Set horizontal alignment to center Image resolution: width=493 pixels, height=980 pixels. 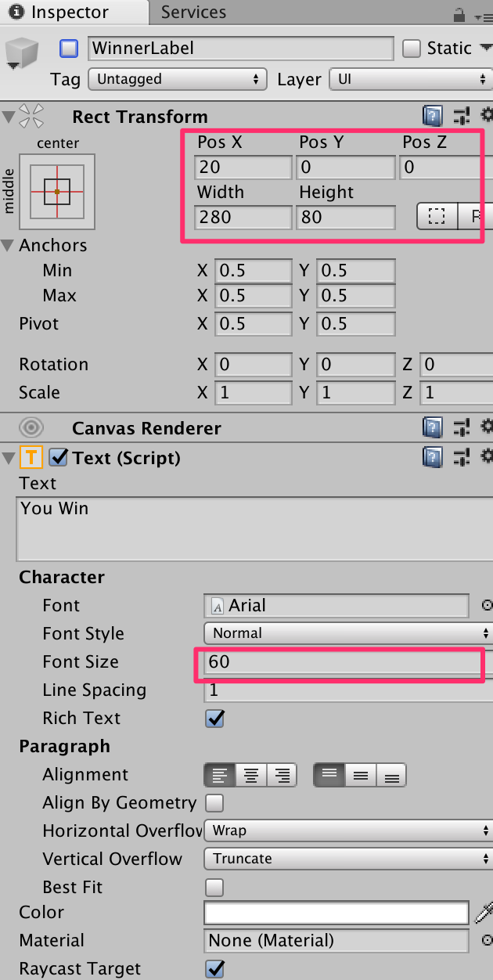(x=251, y=775)
